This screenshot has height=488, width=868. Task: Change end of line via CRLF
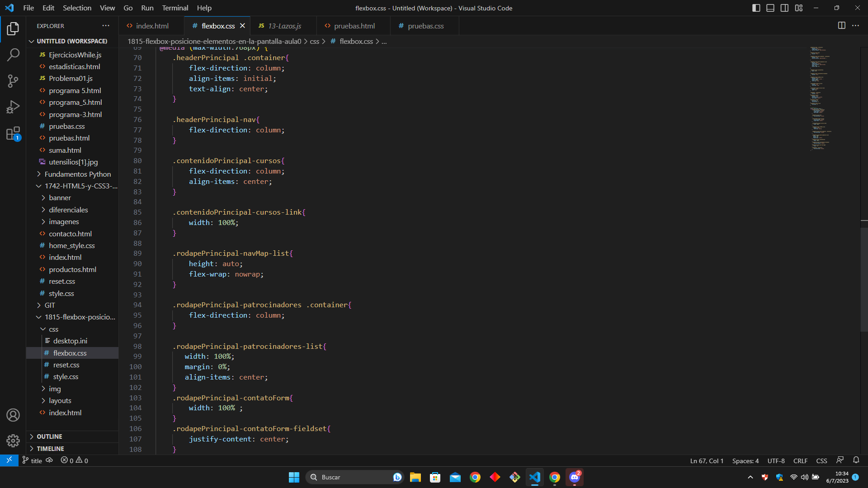point(800,460)
